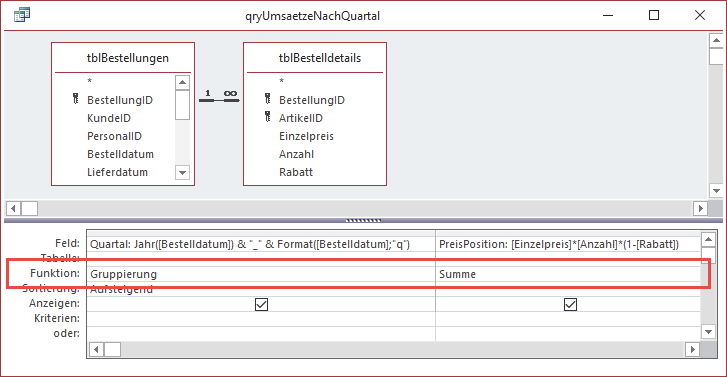Click up arrow of tblBestellungen field list scrollbar
The width and height of the screenshot is (727, 377).
pyautogui.click(x=182, y=83)
